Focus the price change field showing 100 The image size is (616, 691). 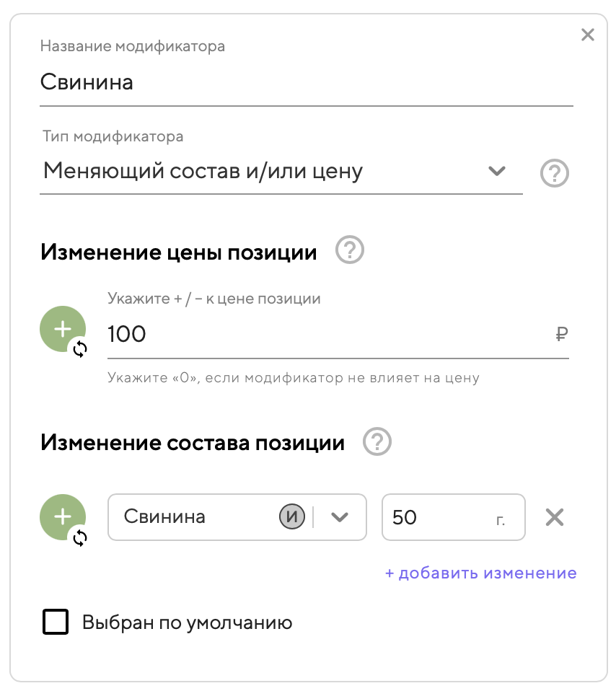click(325, 335)
